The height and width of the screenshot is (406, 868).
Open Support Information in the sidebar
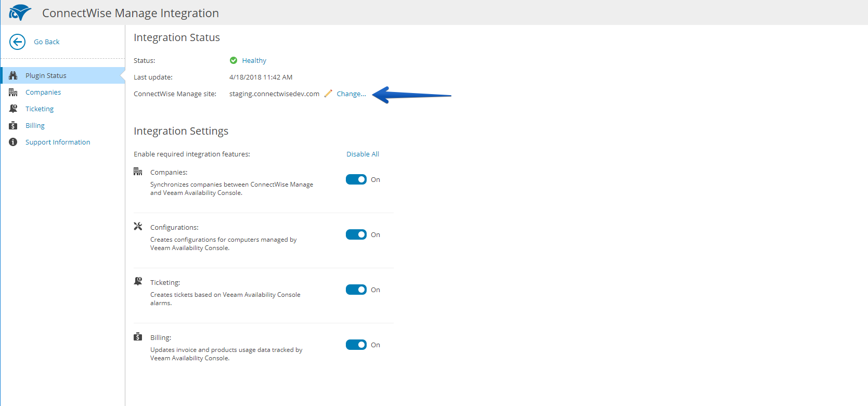coord(58,142)
